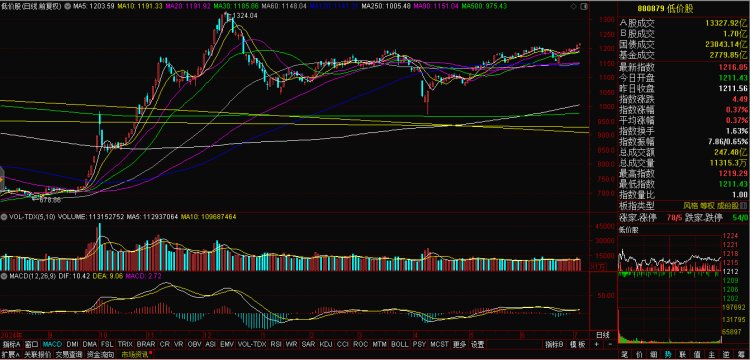This screenshot has width=750, height=360.
Task: Expand the 指标A indicator group
Action: [11, 344]
